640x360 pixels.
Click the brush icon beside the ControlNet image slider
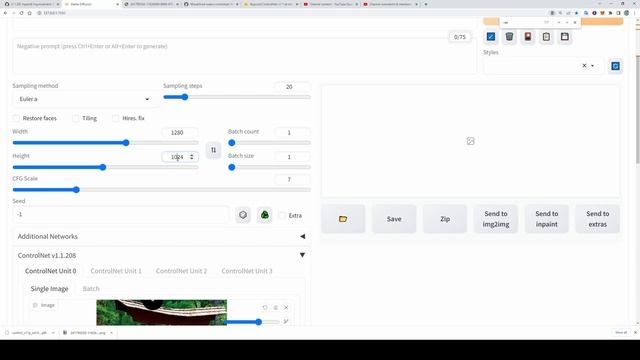click(x=286, y=322)
